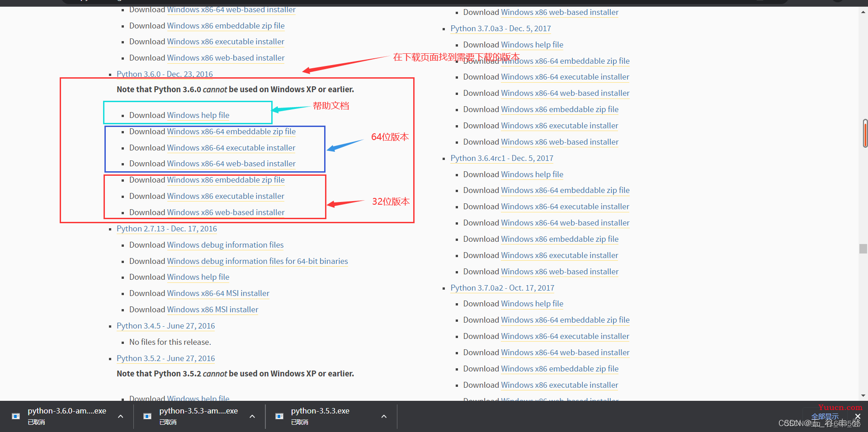Screen dimensions: 868x432
Task: Click Windows x86-64 web-based installer under Python 3.6.0
Action: [x=231, y=164]
